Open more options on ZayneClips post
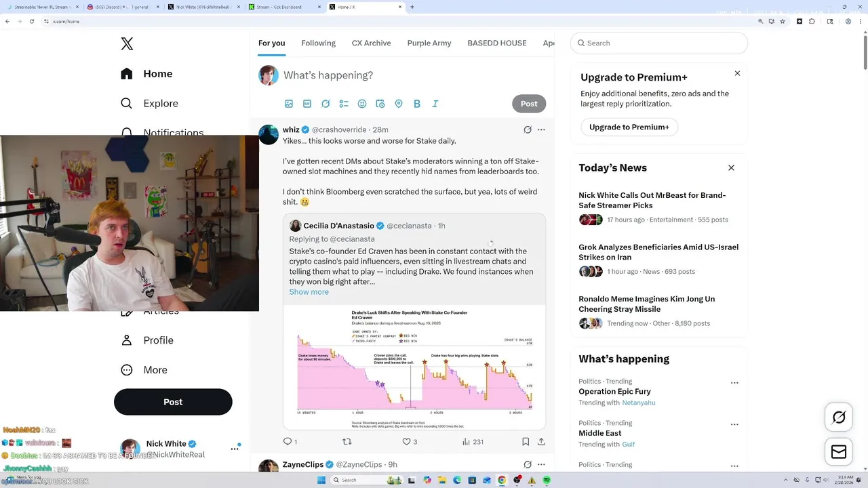The image size is (868, 488). 541,464
